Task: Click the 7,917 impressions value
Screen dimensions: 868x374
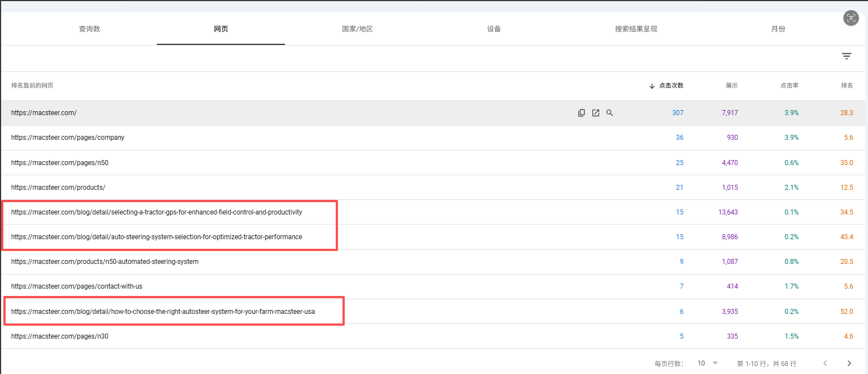Action: point(730,113)
